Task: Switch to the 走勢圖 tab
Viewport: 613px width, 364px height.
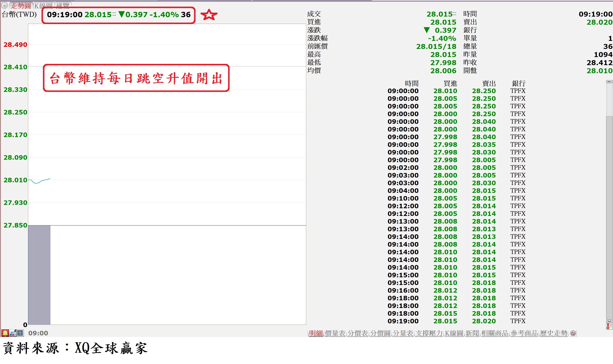Action: (x=21, y=5)
